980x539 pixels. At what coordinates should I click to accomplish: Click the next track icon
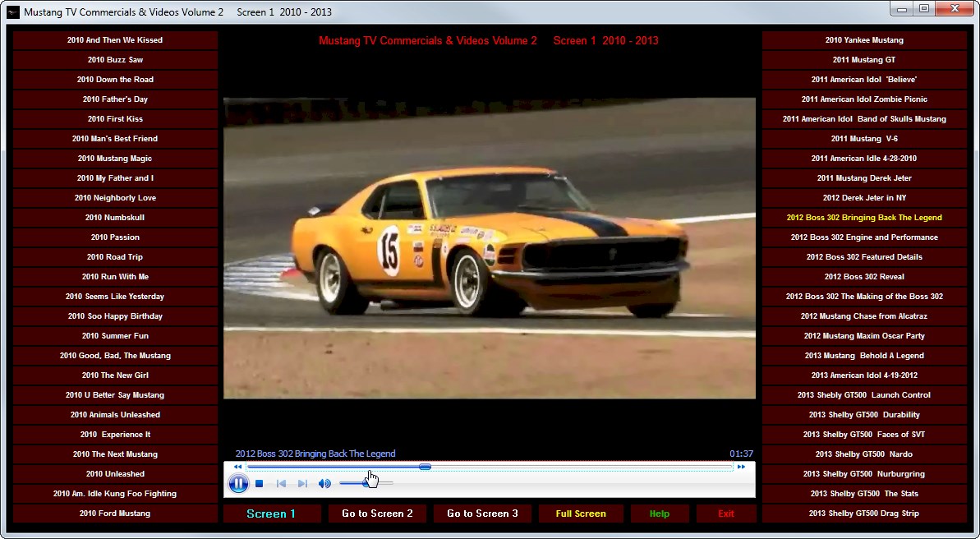tap(302, 483)
